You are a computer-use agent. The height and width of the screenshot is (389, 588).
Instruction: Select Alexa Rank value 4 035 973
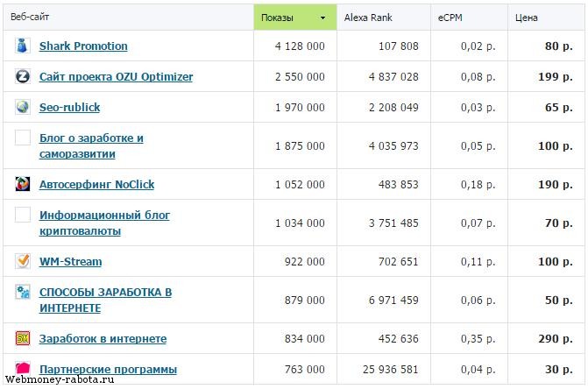coord(393,145)
